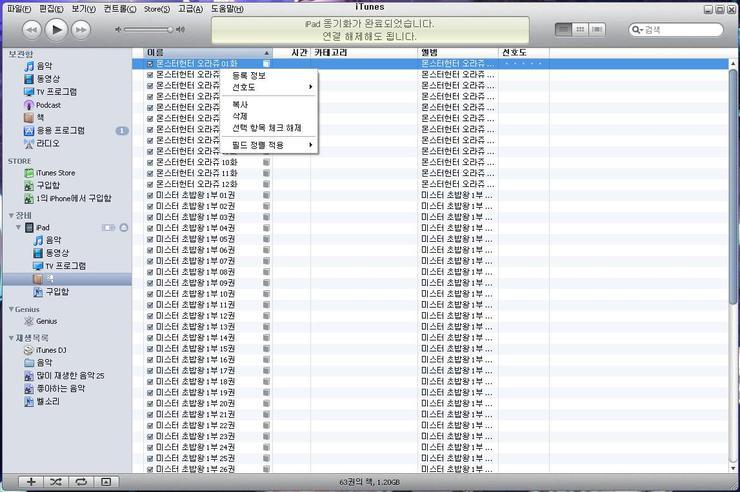Collapse the iPad device tree
The image size is (740, 492).
tap(17, 228)
